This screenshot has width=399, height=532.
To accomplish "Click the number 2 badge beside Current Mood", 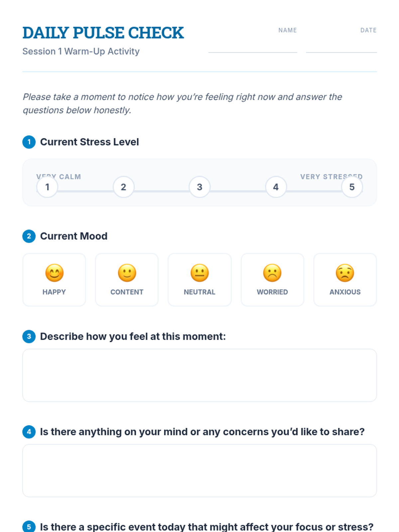I will coord(29,236).
